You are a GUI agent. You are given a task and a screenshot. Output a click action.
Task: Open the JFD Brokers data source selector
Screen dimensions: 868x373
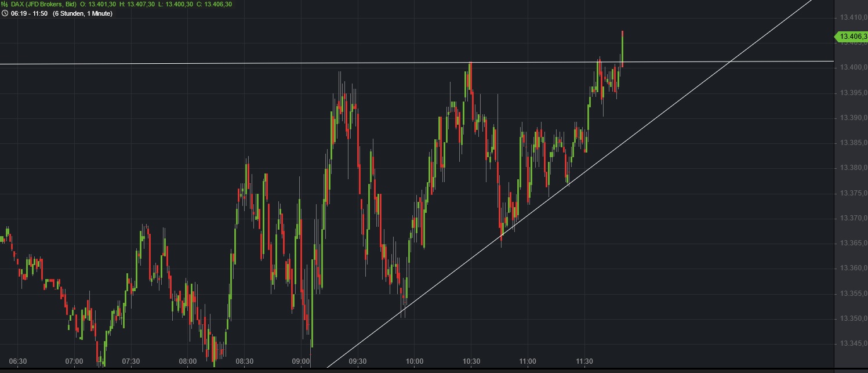click(45, 5)
